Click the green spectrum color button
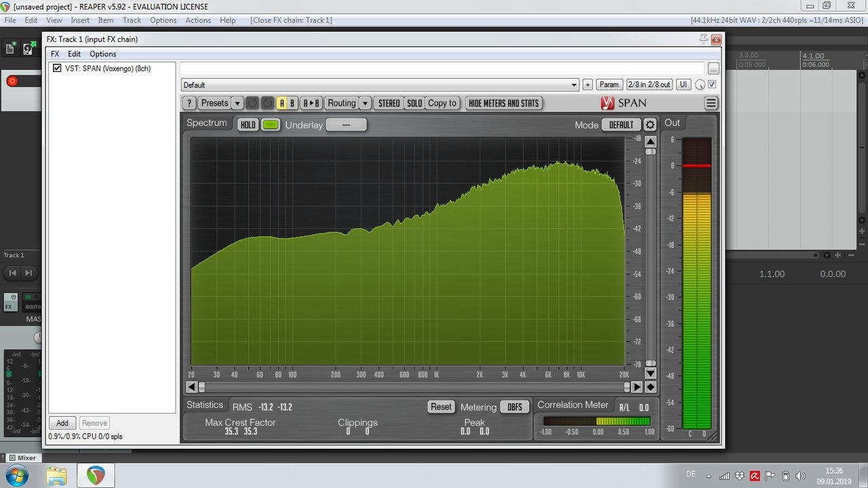The width and height of the screenshot is (868, 488). click(x=271, y=125)
